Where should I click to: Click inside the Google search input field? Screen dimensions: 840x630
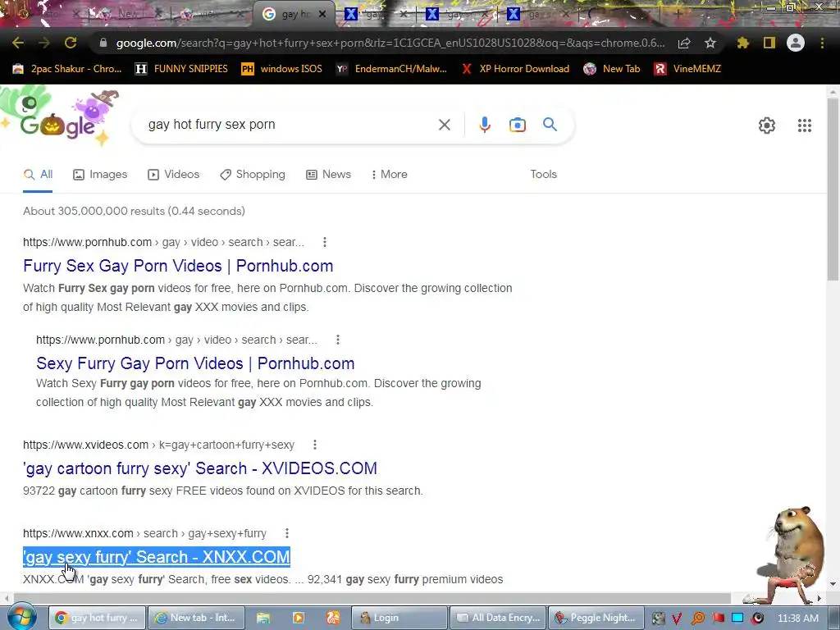[290, 125]
